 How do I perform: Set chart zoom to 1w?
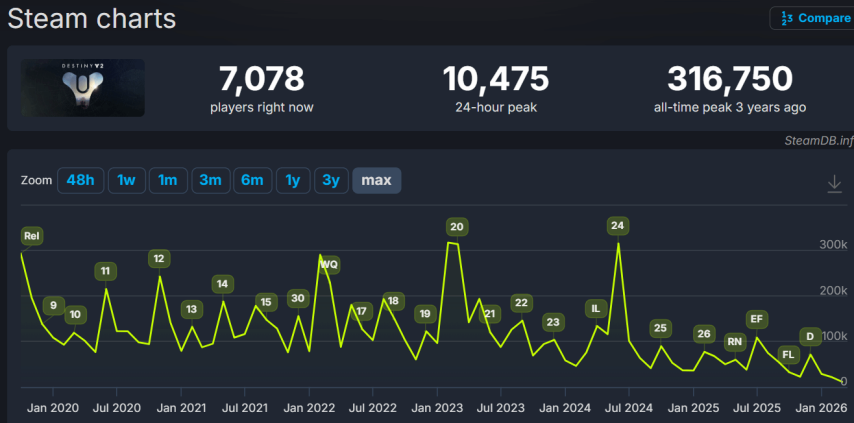pyautogui.click(x=126, y=180)
